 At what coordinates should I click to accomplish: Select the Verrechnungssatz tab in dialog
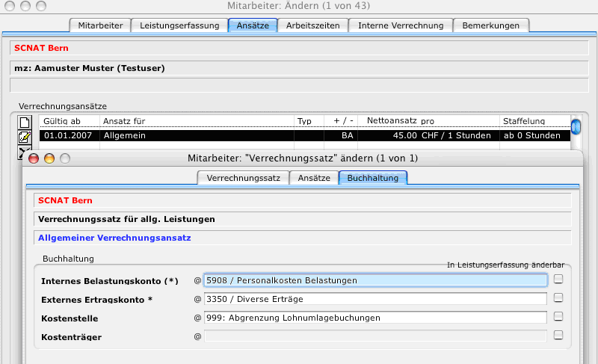click(244, 178)
